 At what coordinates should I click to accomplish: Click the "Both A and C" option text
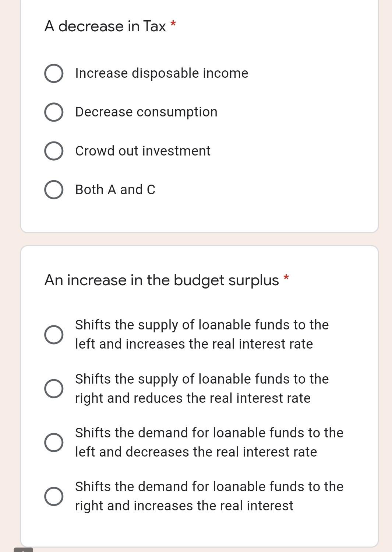[x=115, y=190]
